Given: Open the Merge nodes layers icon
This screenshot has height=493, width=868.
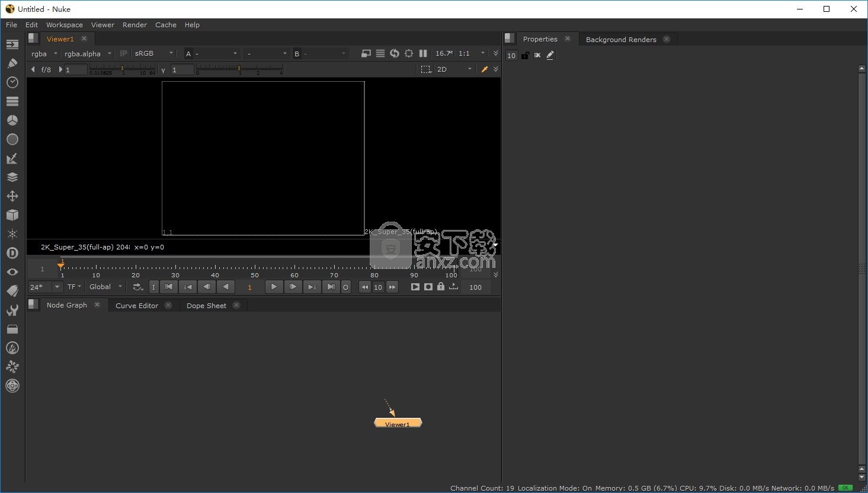Looking at the screenshot, I should [12, 177].
